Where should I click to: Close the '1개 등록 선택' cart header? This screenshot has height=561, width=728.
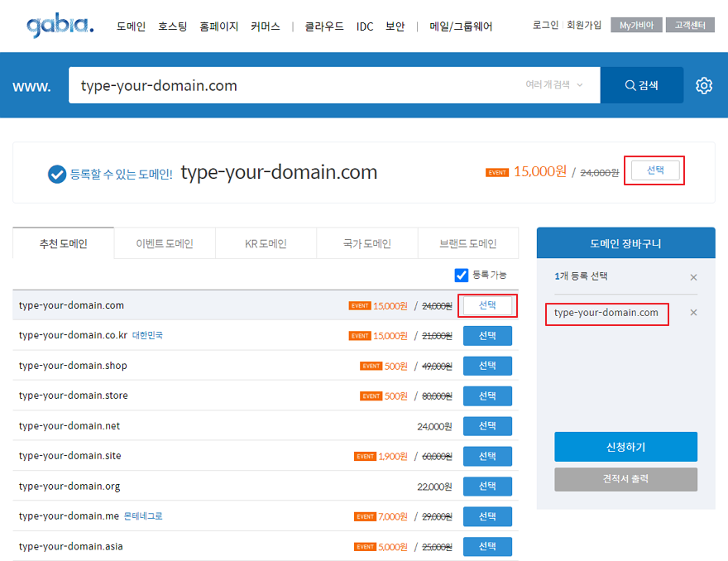coord(693,277)
